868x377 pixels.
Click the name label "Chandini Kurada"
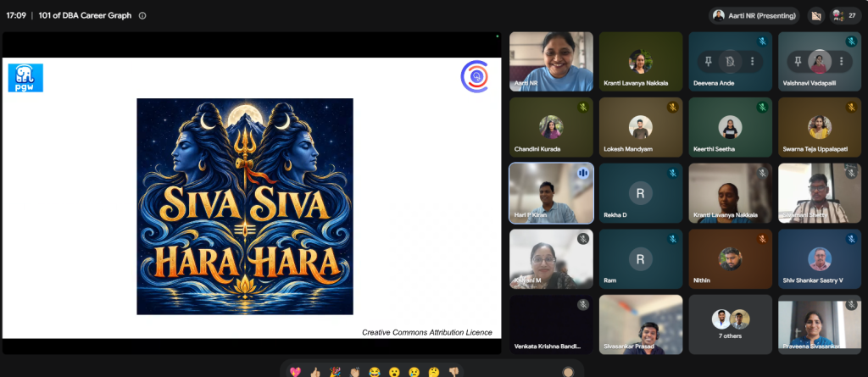click(537, 149)
